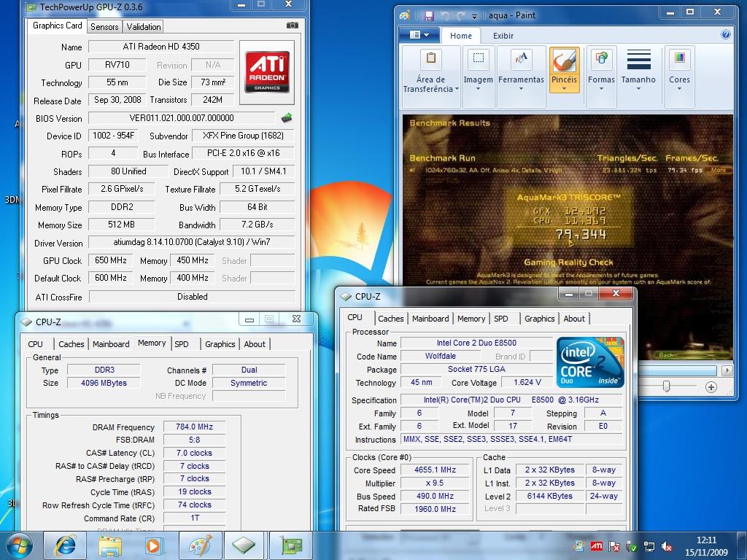The width and height of the screenshot is (747, 560).
Task: Click the Tamanho line size icon
Action: point(638,59)
